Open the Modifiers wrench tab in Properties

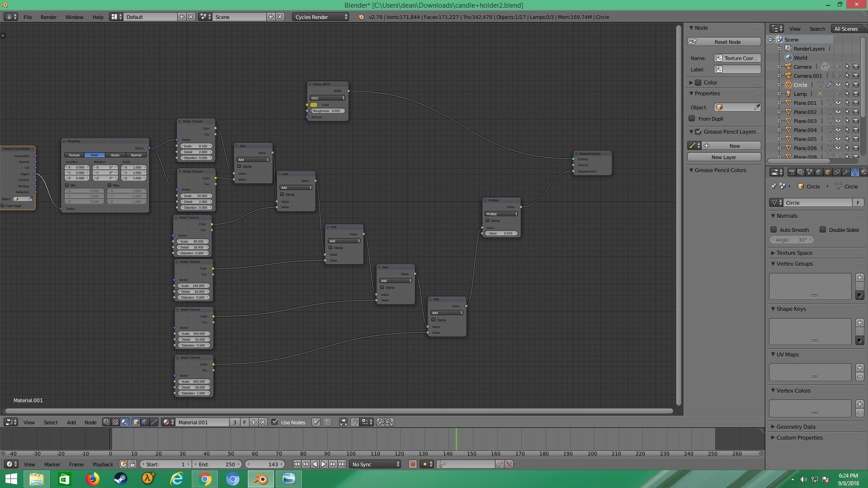(x=845, y=172)
